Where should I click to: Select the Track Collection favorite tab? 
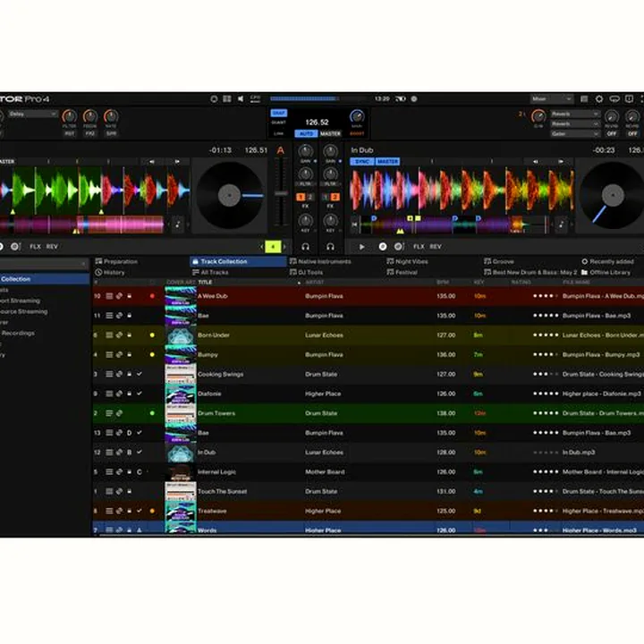(238, 261)
